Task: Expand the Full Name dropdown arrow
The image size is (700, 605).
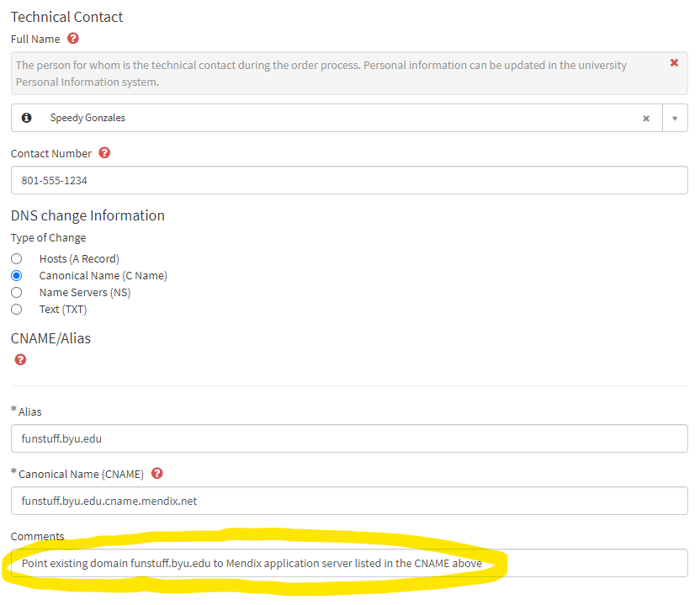Action: click(675, 119)
